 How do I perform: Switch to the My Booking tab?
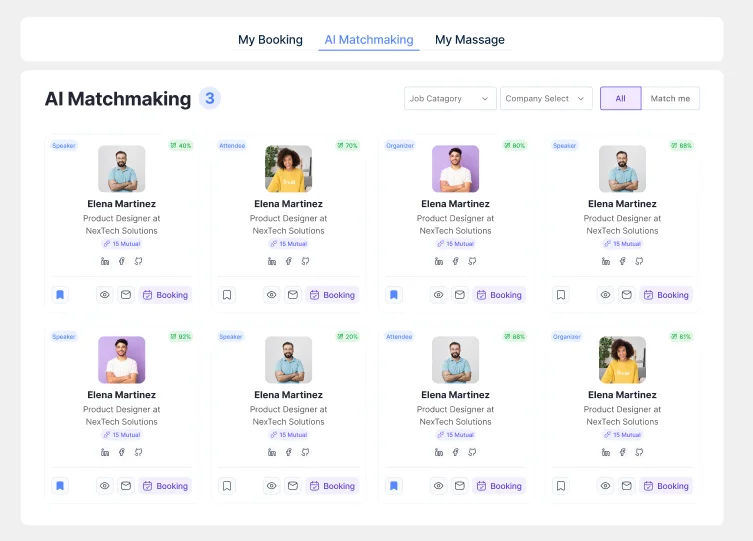270,39
